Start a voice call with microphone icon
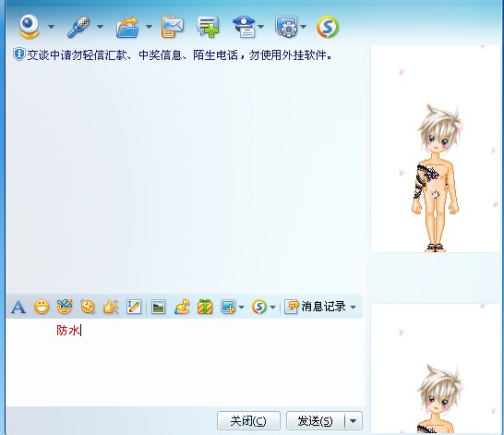Screen dimensions: 504x435 coord(78,27)
